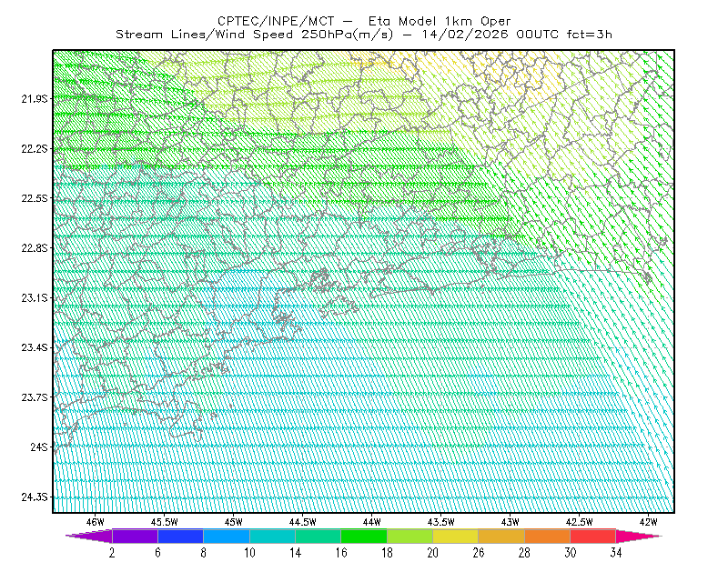Click the lime 18–20 legend swatch
Viewport: 728px width, 562px height.
pos(410,536)
